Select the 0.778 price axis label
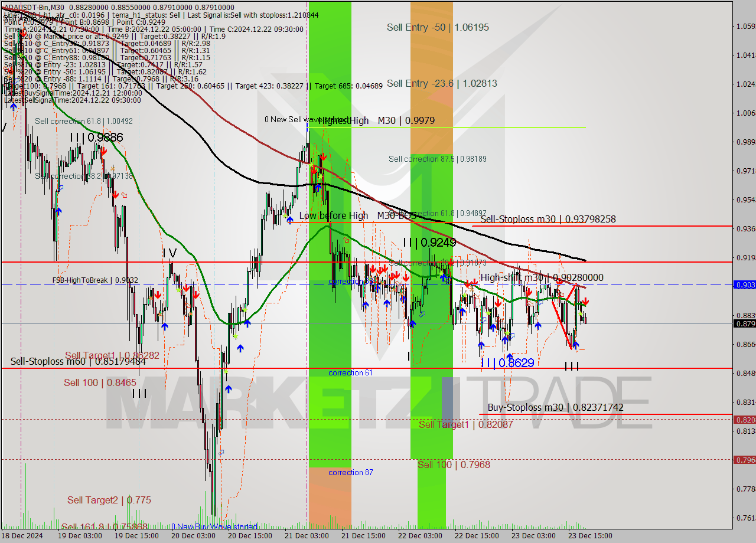This screenshot has width=756, height=543. point(745,489)
